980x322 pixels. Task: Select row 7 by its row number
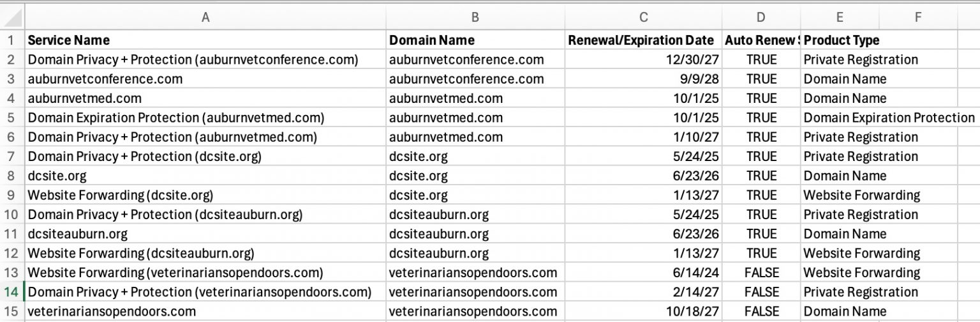coord(11,157)
